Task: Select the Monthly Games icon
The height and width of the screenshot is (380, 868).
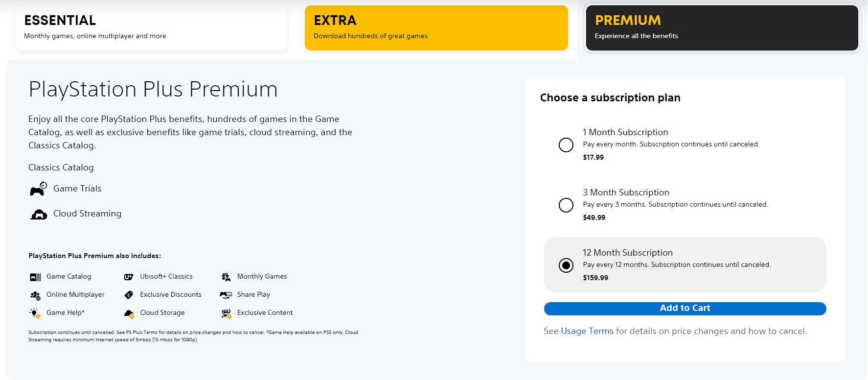Action: (226, 276)
